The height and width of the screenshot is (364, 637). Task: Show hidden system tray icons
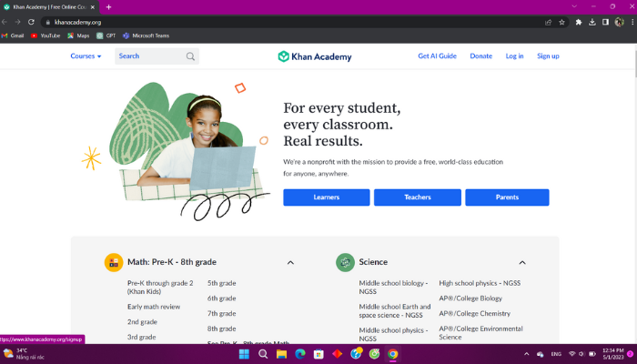527,354
